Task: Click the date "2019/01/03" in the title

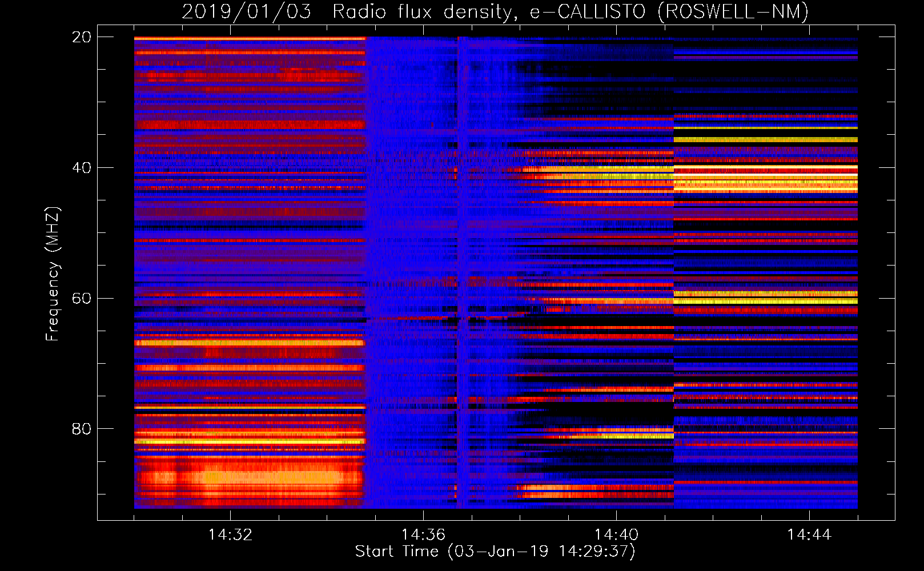Action: [x=247, y=11]
